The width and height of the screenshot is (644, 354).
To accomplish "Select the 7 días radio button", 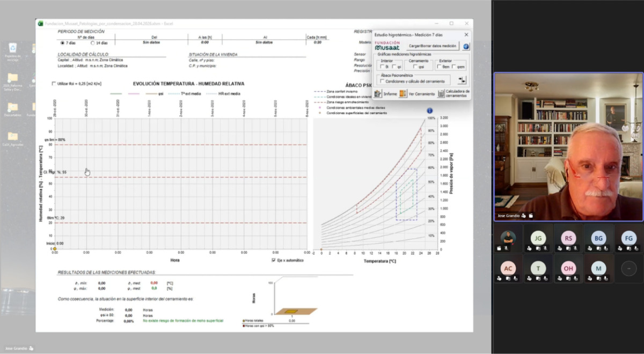I will pos(62,43).
